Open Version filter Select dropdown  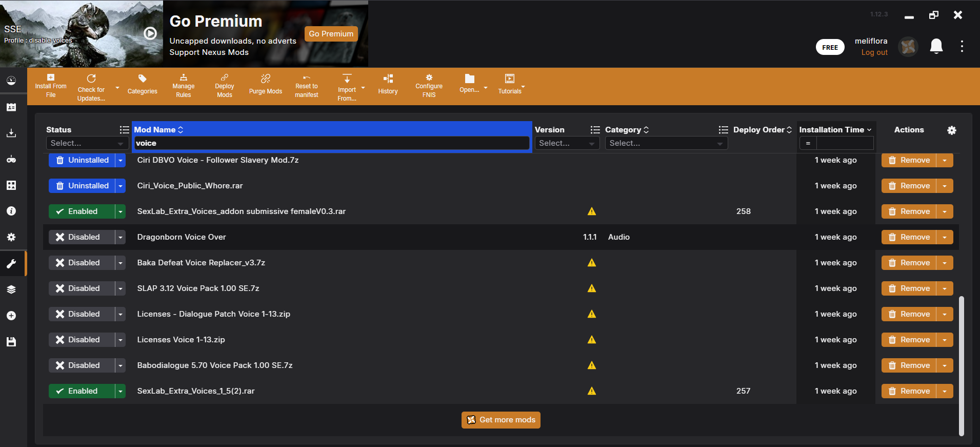[567, 143]
